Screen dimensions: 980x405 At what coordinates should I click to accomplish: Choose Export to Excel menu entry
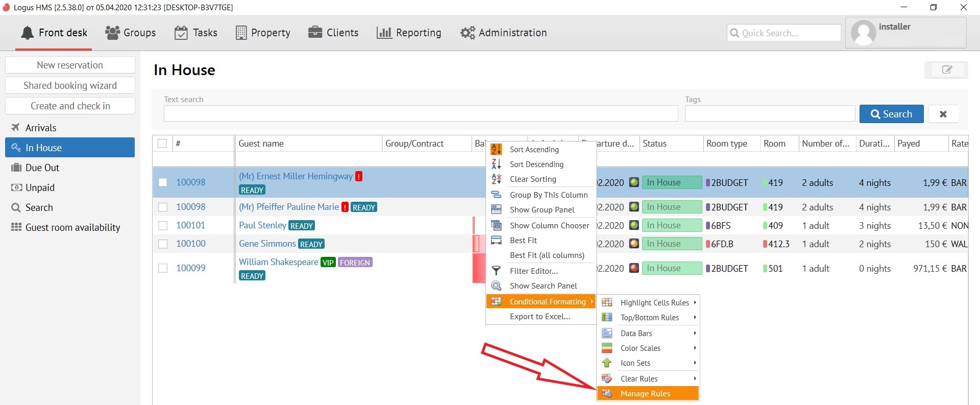pos(540,316)
